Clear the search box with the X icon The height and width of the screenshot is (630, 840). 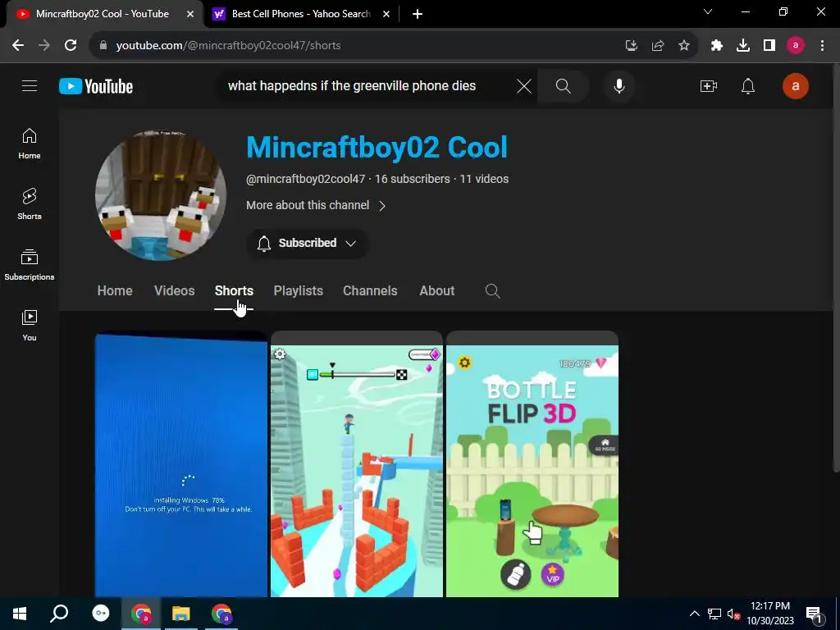[x=524, y=85]
